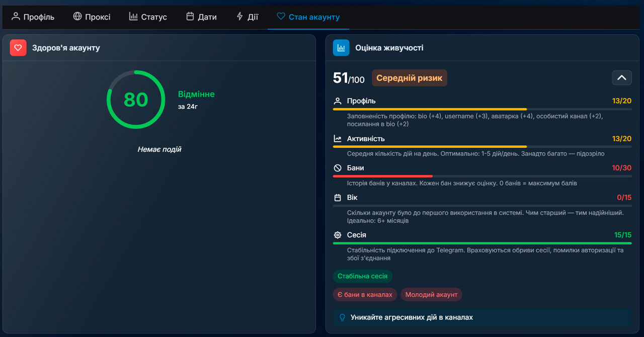The image size is (644, 337).
Task: Click the за 24г period label
Action: pos(188,106)
